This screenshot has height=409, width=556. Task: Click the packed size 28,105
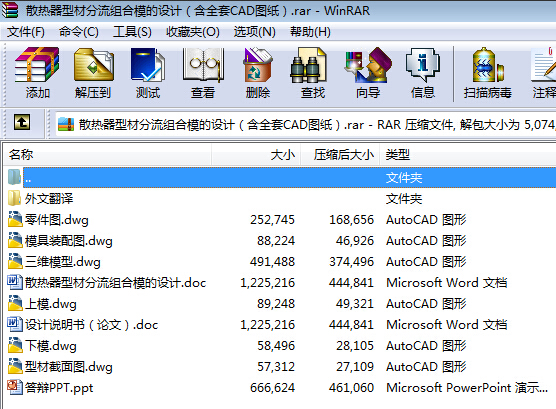tap(355, 346)
